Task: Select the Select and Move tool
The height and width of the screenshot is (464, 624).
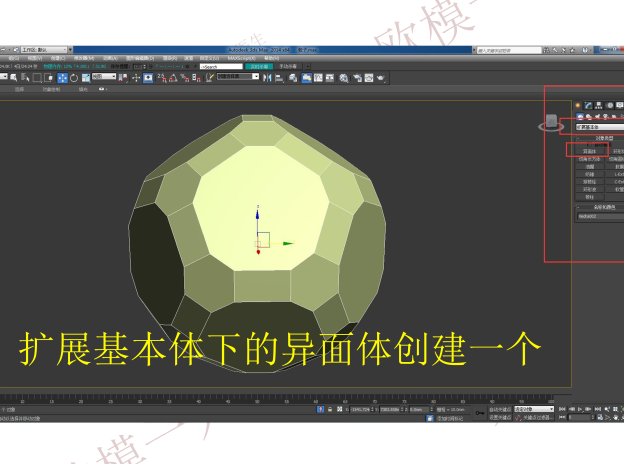Action: coord(62,78)
